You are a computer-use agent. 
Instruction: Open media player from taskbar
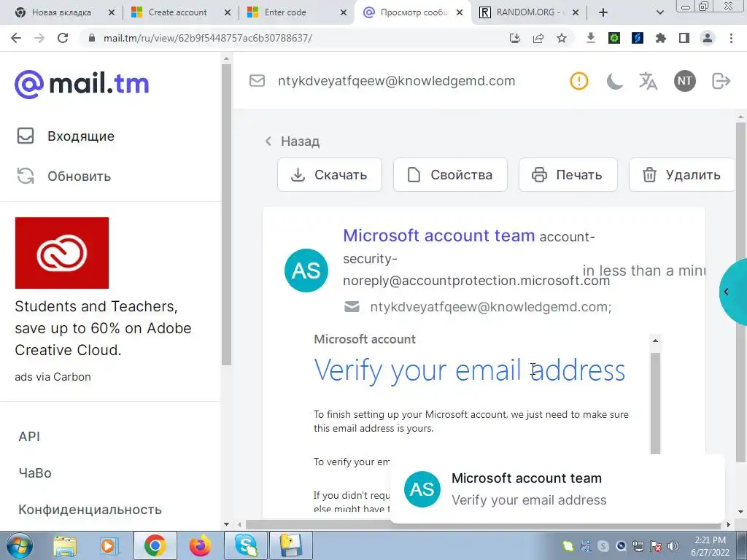pyautogui.click(x=109, y=546)
